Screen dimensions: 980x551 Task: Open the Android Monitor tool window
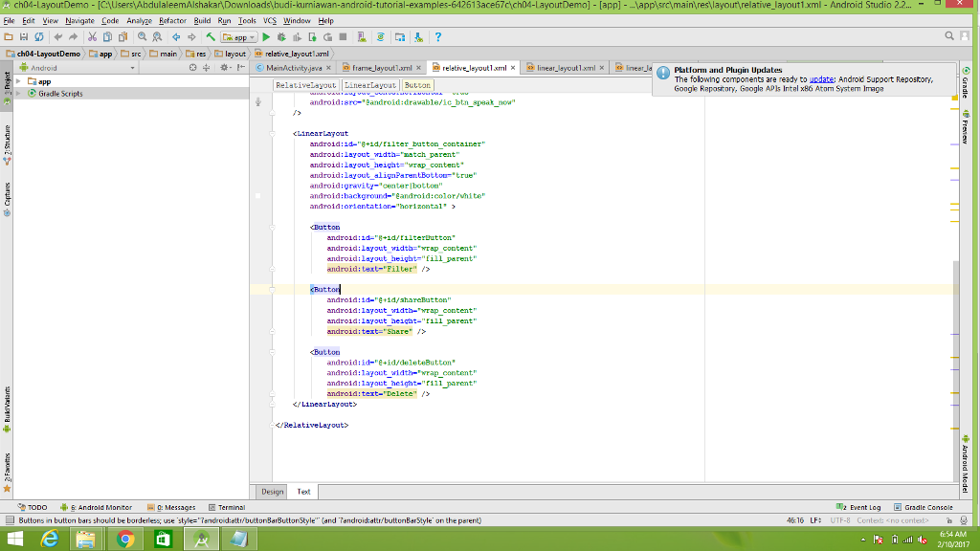(x=97, y=507)
